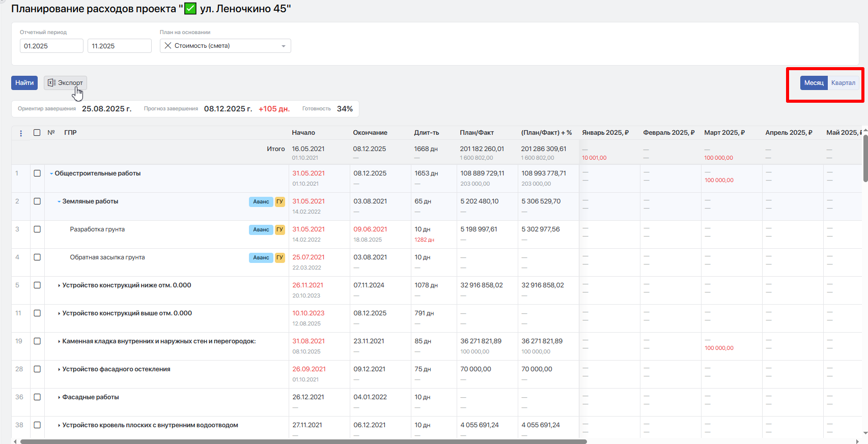Click the Excel icon on Экспорт button
This screenshot has width=868, height=444.
(x=51, y=82)
